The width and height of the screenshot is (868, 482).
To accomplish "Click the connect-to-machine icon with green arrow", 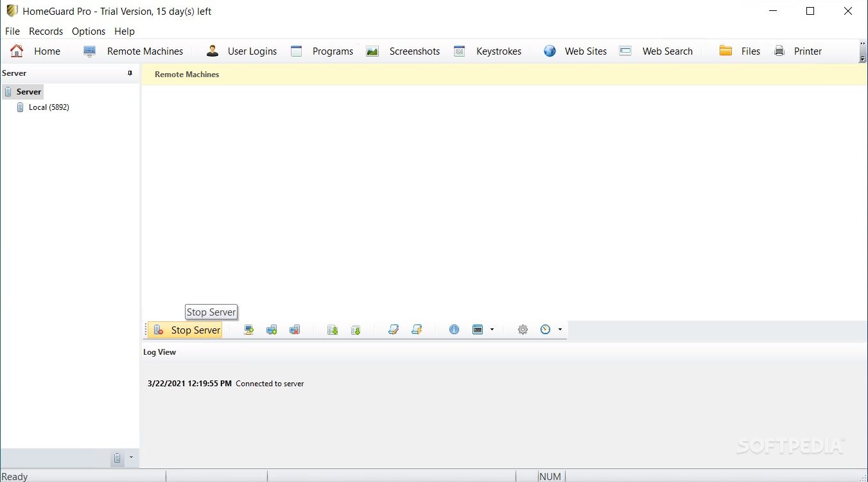I will (249, 330).
